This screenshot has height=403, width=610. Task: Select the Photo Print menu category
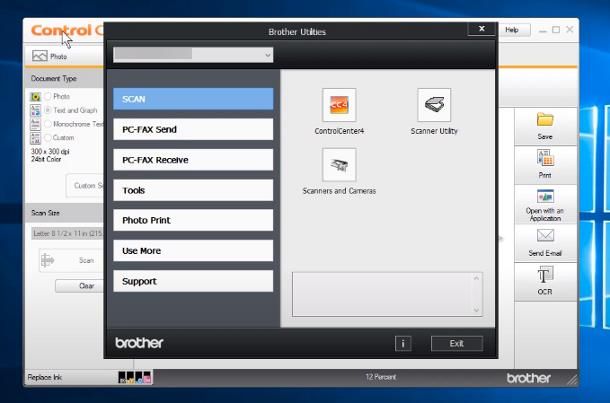coord(193,220)
